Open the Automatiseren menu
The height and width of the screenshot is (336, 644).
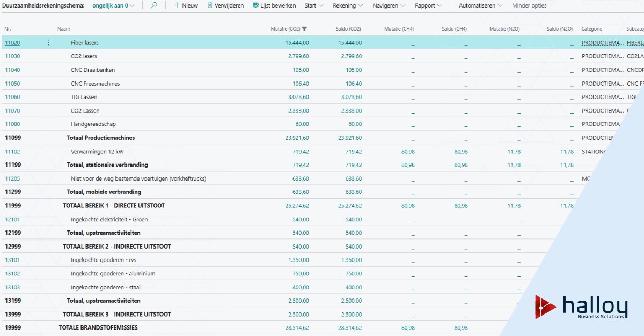pyautogui.click(x=480, y=5)
